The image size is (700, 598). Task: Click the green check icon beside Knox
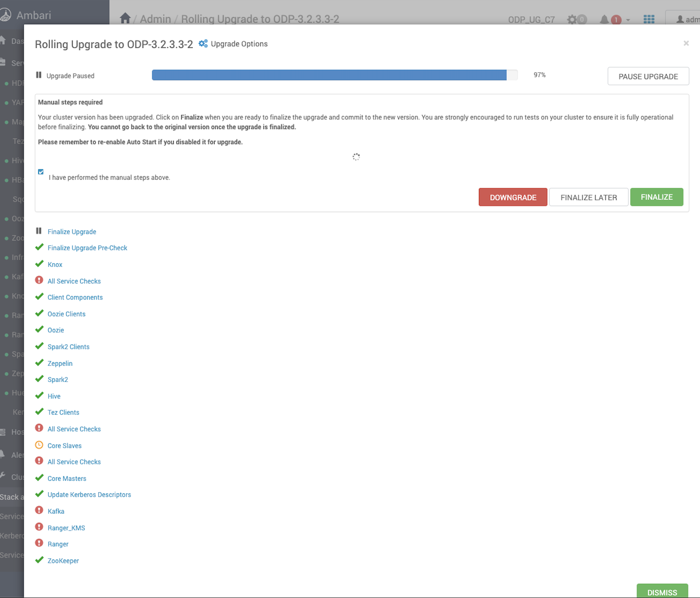tap(39, 264)
